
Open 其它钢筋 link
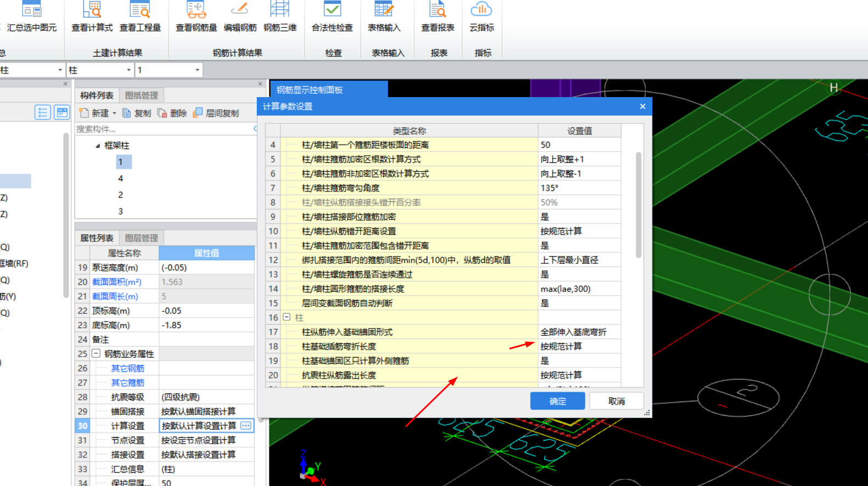tap(128, 369)
